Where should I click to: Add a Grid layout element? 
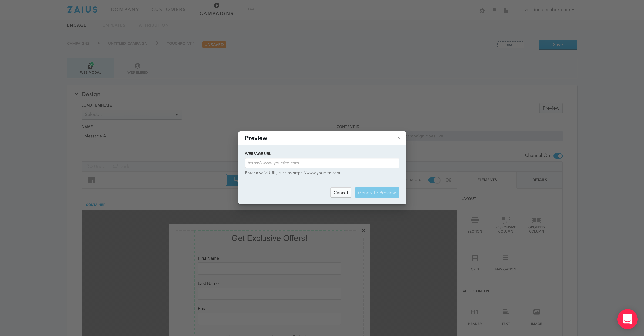pyautogui.click(x=475, y=263)
